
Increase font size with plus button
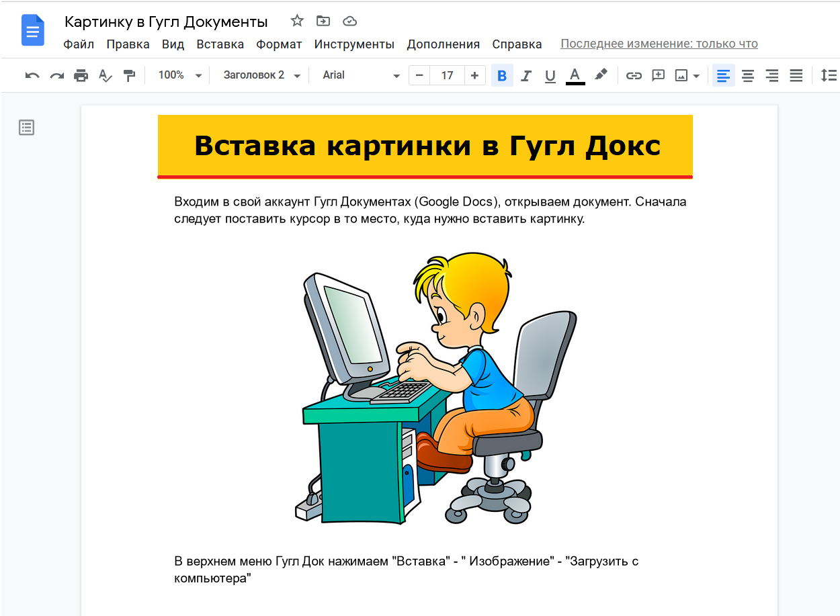[474, 75]
